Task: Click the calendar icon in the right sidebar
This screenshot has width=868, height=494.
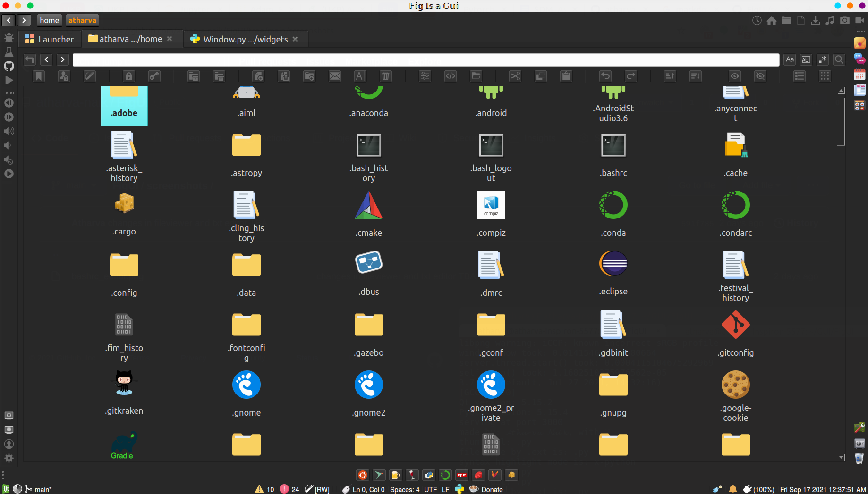Action: 859,75
